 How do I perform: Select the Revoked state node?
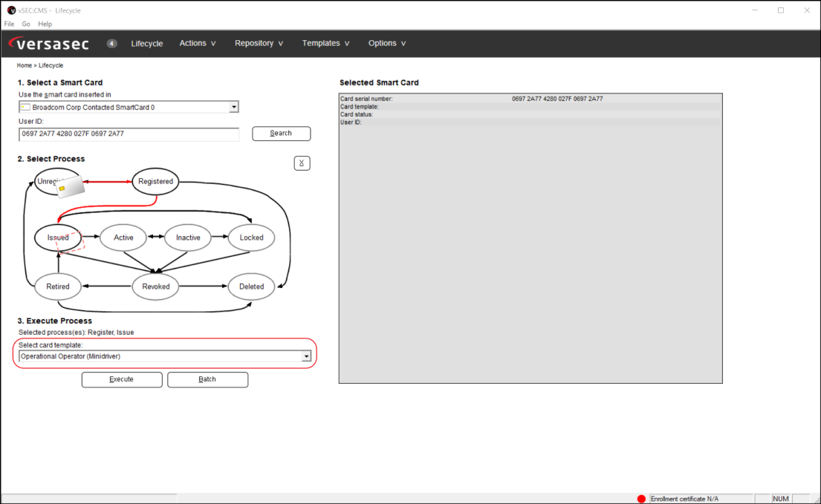155,287
